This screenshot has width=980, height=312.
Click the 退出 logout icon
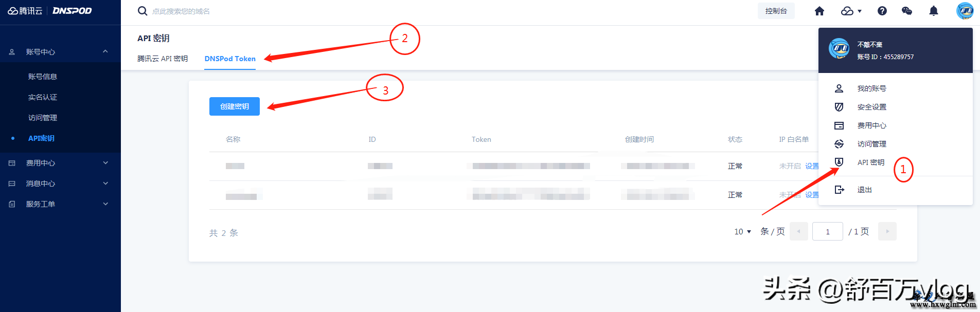point(839,190)
